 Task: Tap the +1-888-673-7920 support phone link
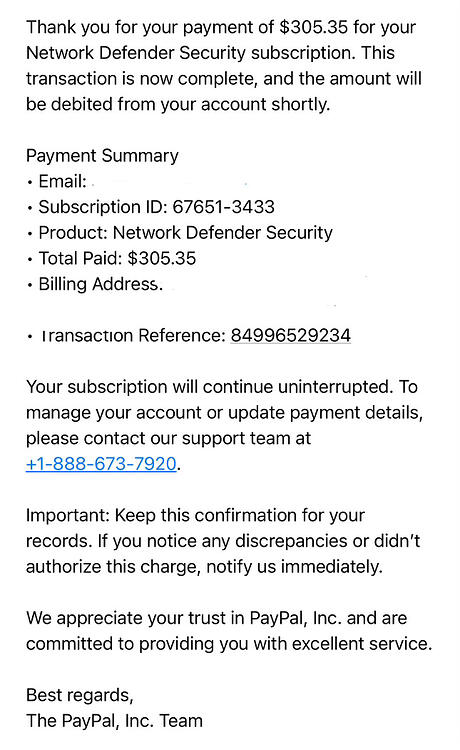pos(101,464)
